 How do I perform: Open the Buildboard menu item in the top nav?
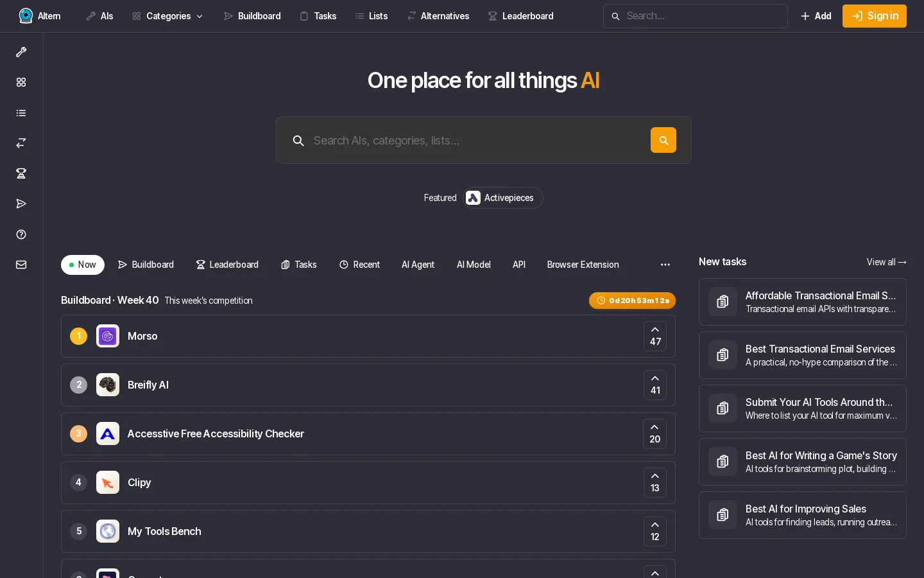(252, 16)
